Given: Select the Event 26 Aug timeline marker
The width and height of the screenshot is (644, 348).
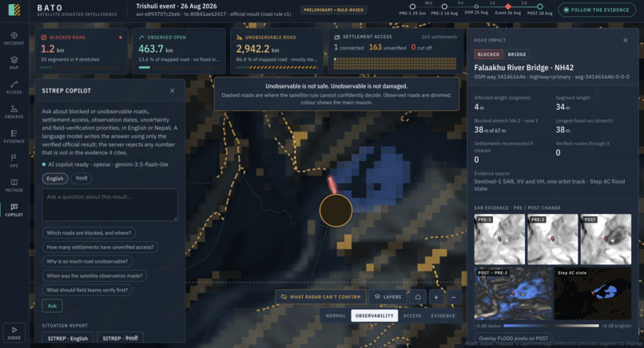Looking at the screenshot, I should coord(508,6).
